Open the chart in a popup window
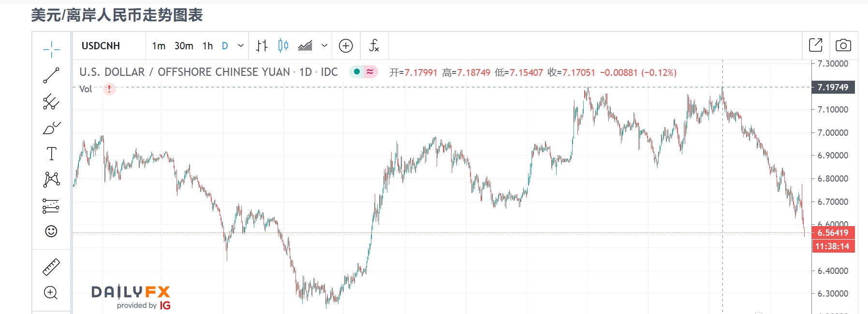This screenshot has height=314, width=868. [816, 45]
